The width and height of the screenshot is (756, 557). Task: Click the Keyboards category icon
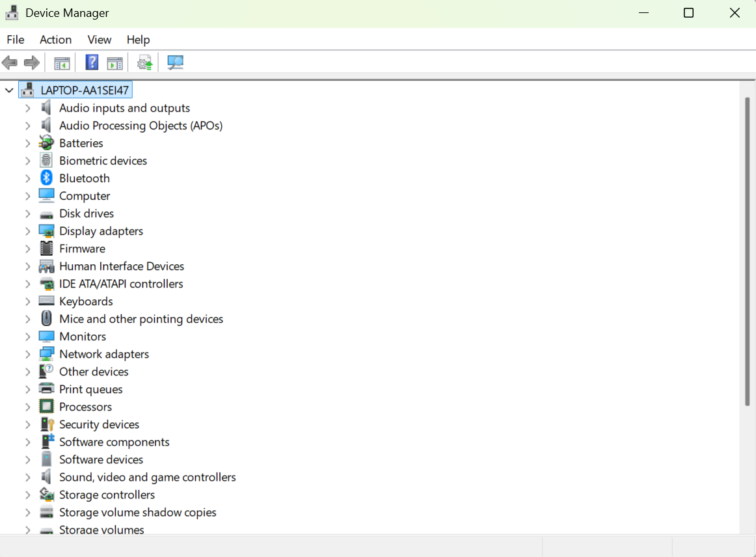pos(46,301)
